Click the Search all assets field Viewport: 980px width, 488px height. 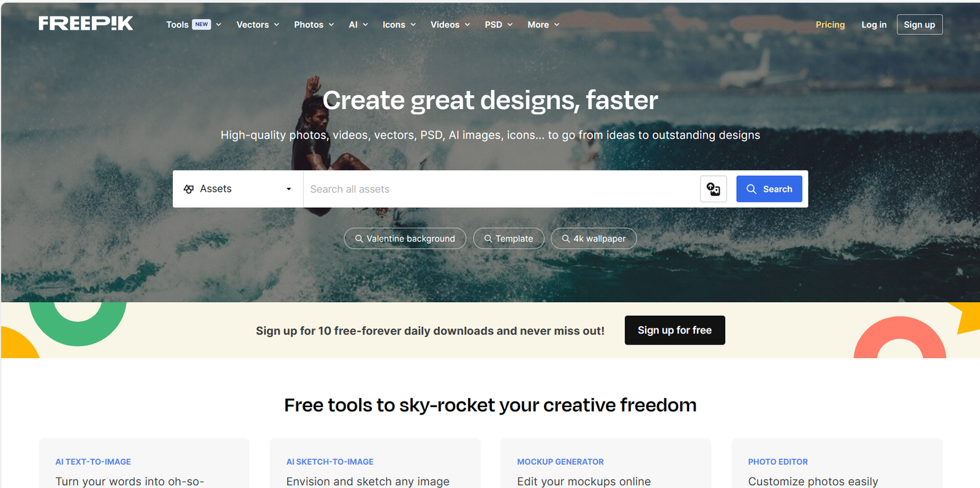tap(502, 189)
